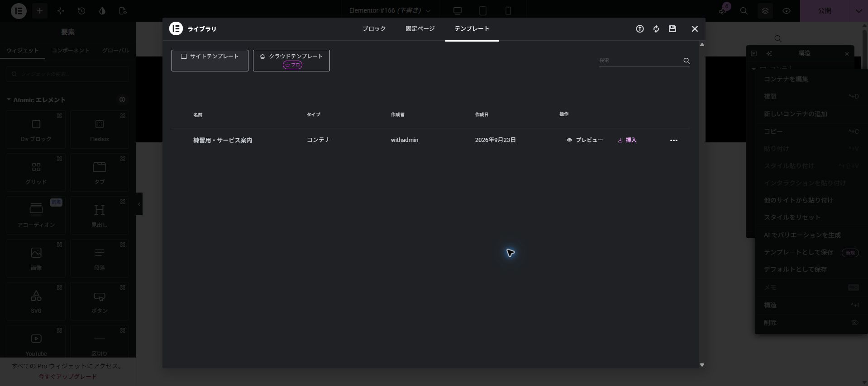Viewport: 868px width, 386px height.
Task: Switch to desktop device view
Action: (x=458, y=11)
